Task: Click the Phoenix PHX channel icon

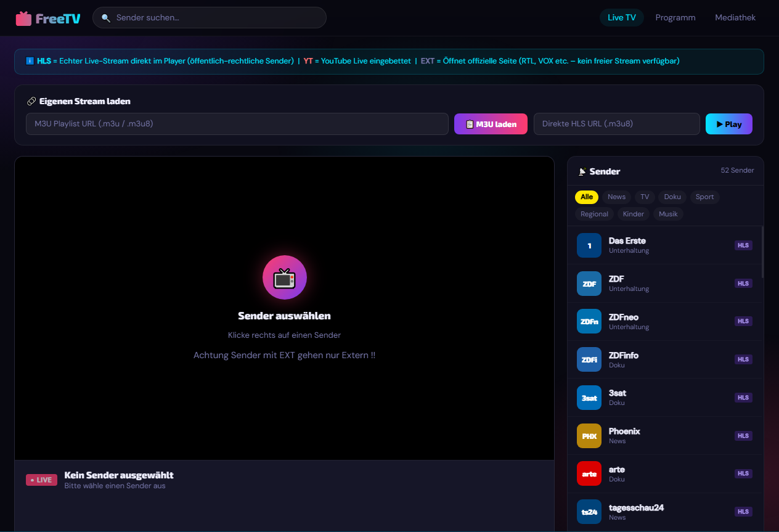Action: pyautogui.click(x=589, y=436)
